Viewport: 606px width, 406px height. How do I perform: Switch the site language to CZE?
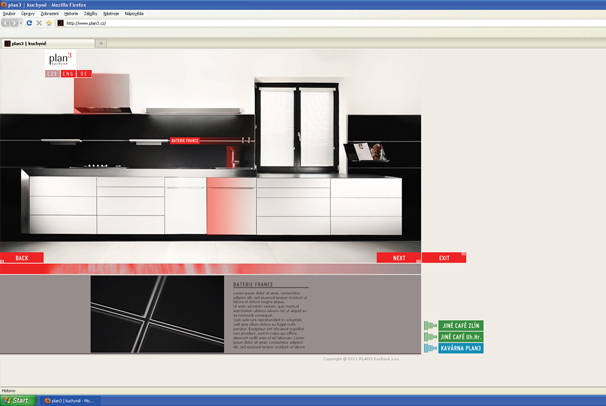pos(52,74)
